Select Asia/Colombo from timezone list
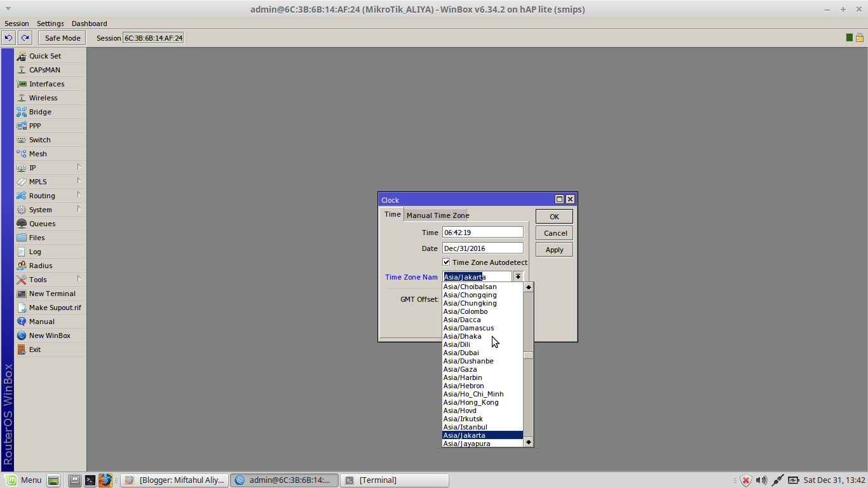The image size is (868, 488). point(482,311)
